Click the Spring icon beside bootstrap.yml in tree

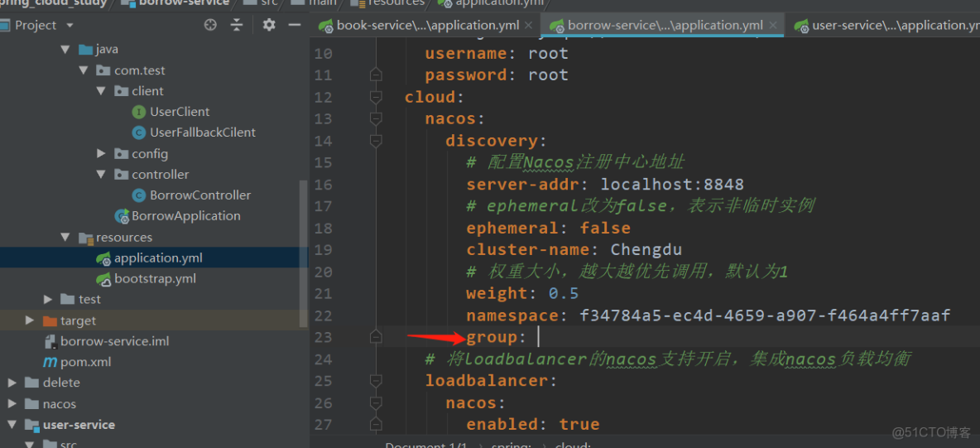pos(103,279)
